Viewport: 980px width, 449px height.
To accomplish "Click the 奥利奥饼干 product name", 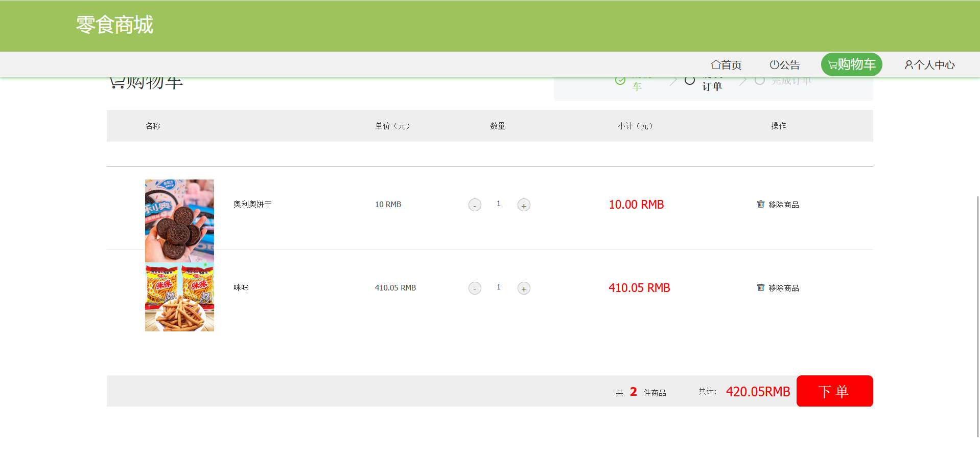I will [x=252, y=204].
